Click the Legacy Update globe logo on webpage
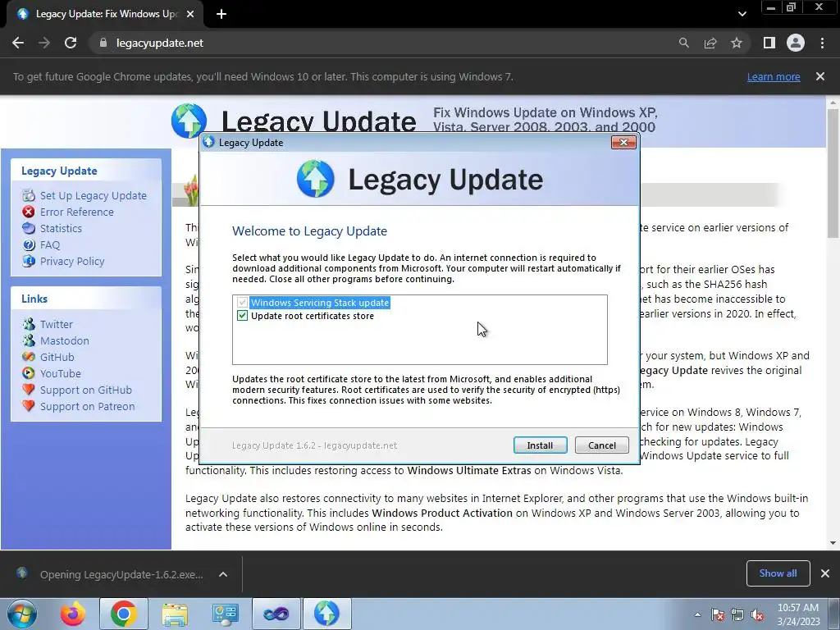 tap(189, 121)
